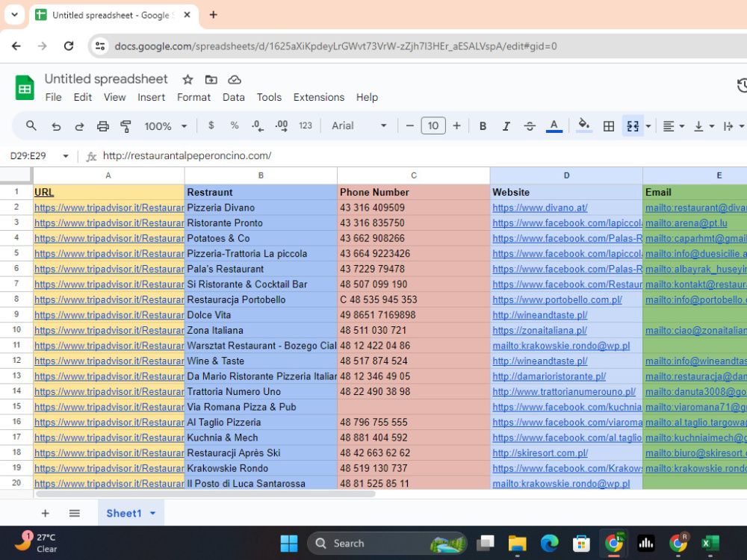Click the formula bar content

(187, 156)
